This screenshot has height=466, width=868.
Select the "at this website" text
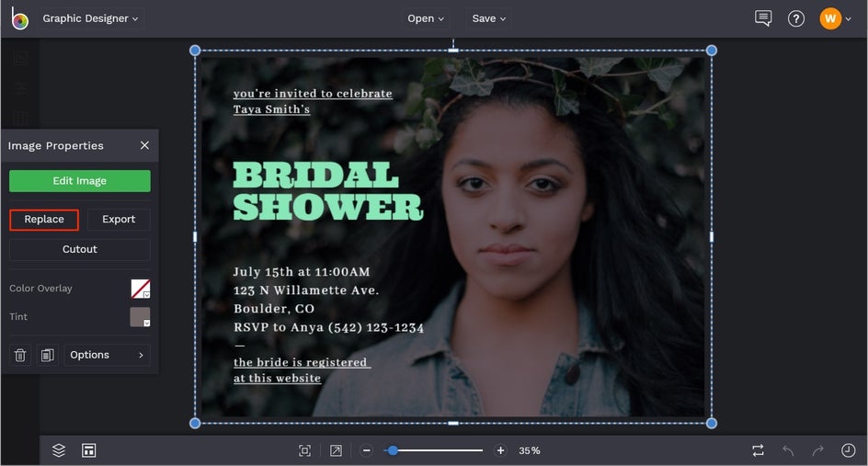[278, 378]
